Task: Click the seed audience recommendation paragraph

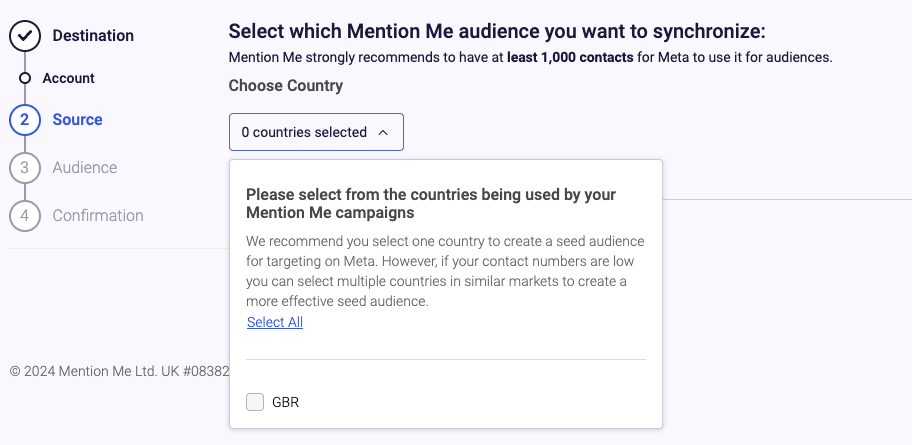Action: pos(445,271)
